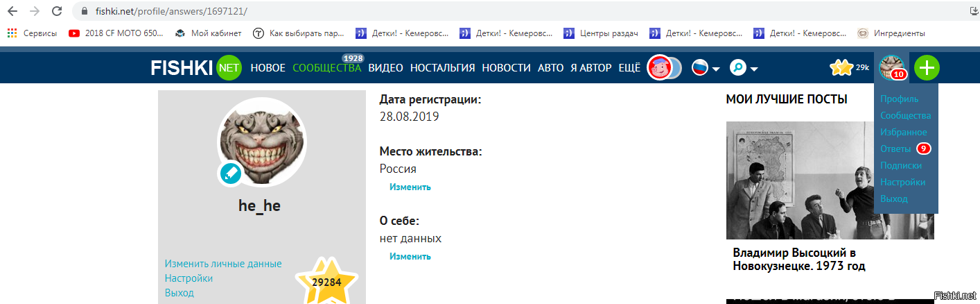Image resolution: width=980 pixels, height=304 pixels.
Task: Click the 28.08.2019 registration date
Action: [x=409, y=117]
